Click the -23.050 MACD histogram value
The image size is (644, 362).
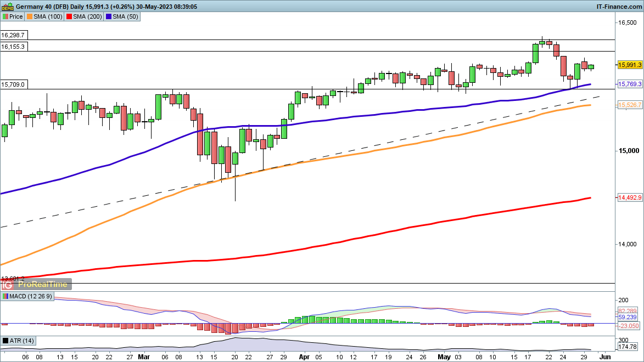pos(629,326)
